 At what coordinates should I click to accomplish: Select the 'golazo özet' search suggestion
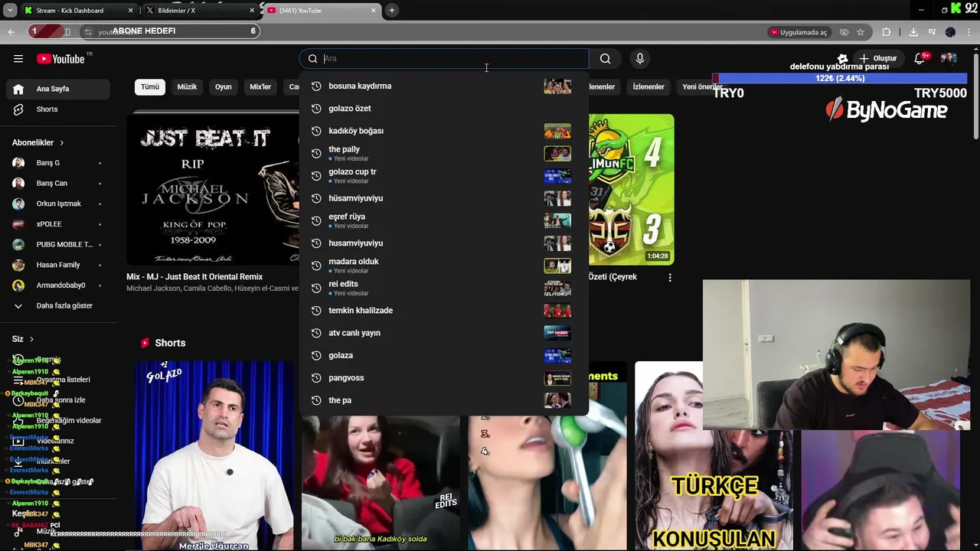coord(443,109)
